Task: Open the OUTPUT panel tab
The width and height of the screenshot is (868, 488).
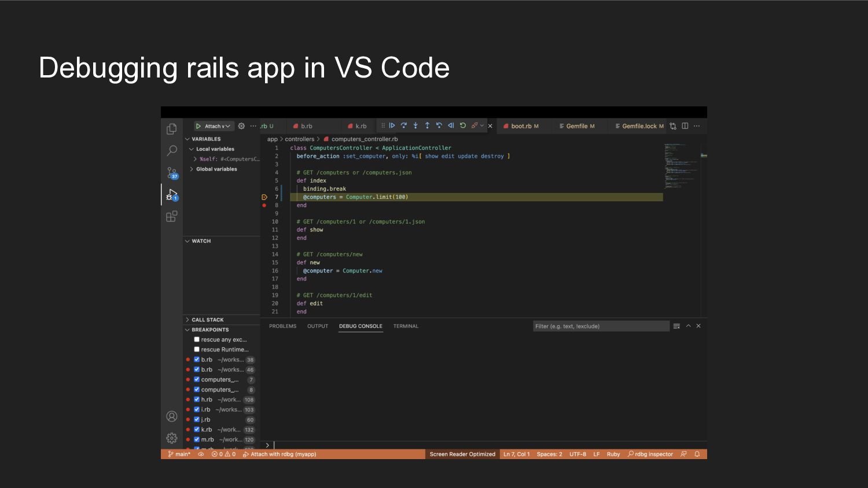Action: click(x=318, y=326)
